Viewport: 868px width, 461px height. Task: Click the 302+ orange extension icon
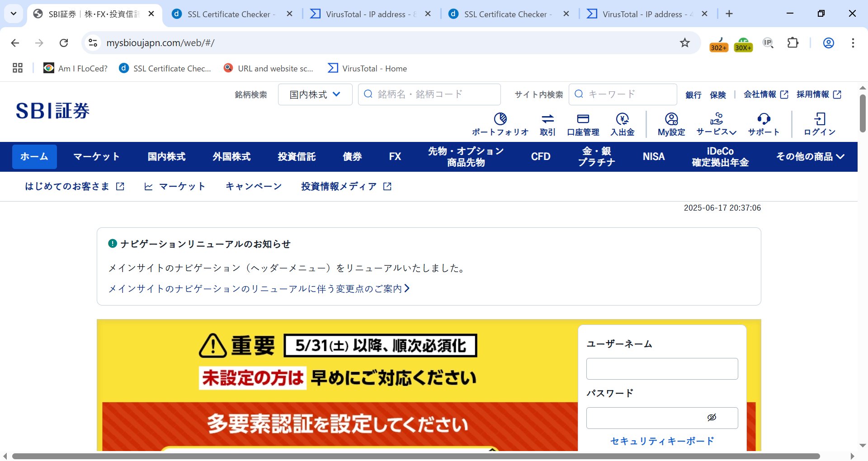click(x=719, y=44)
